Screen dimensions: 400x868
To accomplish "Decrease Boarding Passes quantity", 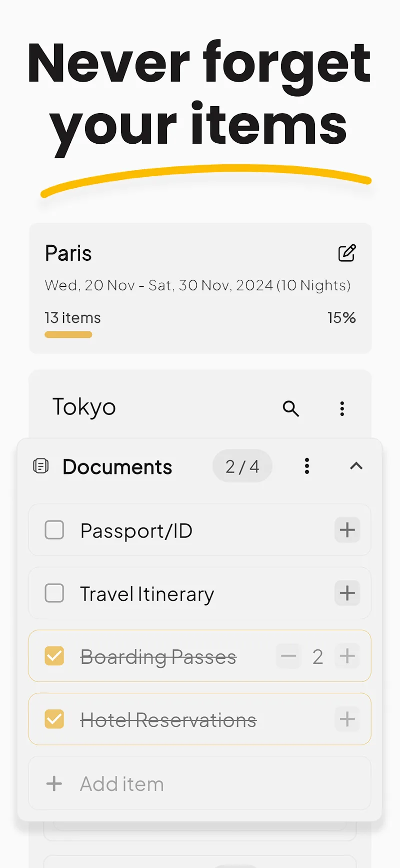I will pyautogui.click(x=288, y=656).
